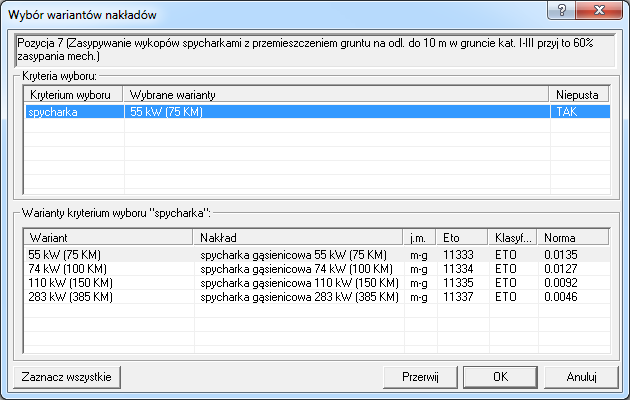Image resolution: width=630 pixels, height=400 pixels.
Task: Click Kryterium wyboru column header
Action: pyautogui.click(x=73, y=94)
